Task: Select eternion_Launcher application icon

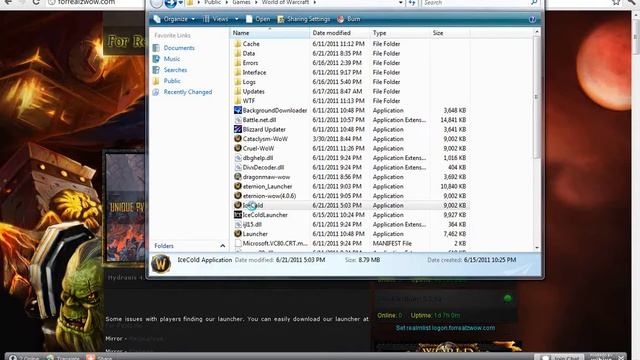Action: click(238, 186)
